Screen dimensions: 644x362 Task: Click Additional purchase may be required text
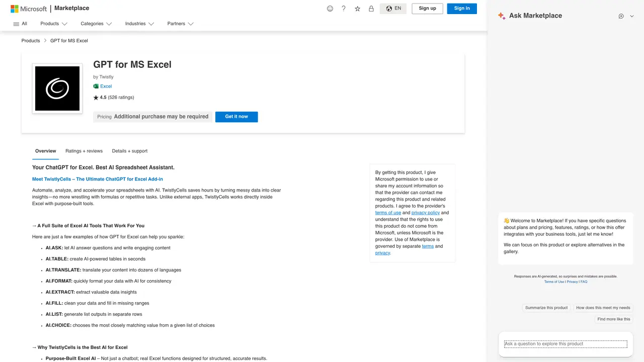[161, 117]
